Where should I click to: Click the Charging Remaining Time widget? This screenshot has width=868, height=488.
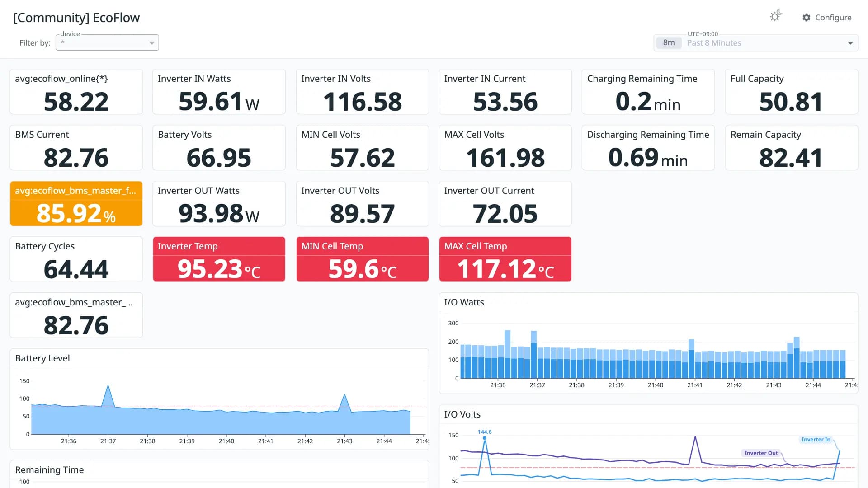tap(648, 92)
